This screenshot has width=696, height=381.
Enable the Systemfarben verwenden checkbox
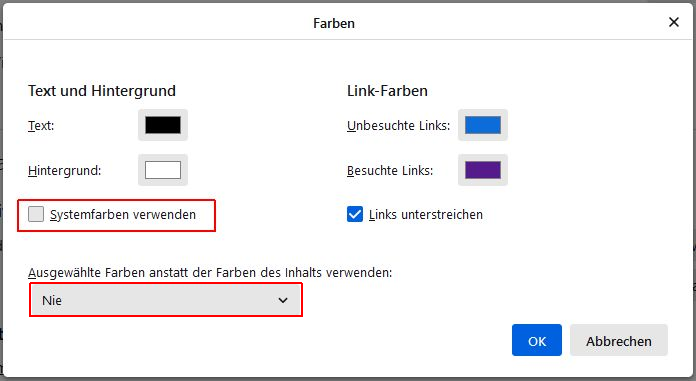(x=36, y=214)
